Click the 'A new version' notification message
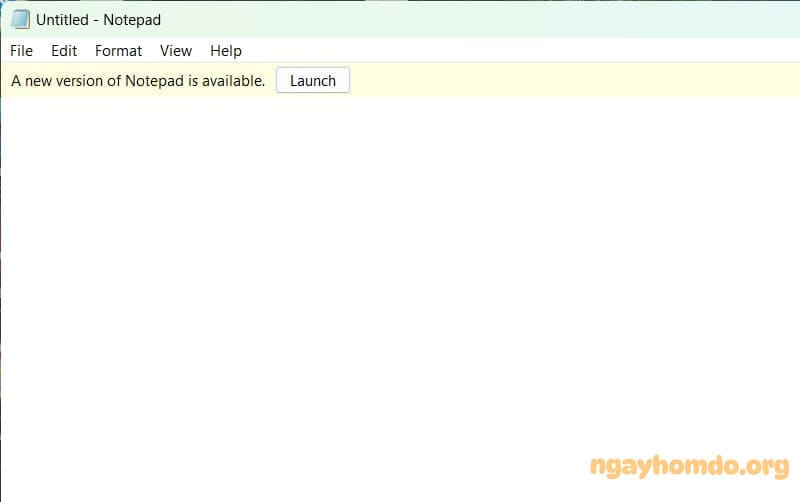800x502 pixels. (x=138, y=81)
